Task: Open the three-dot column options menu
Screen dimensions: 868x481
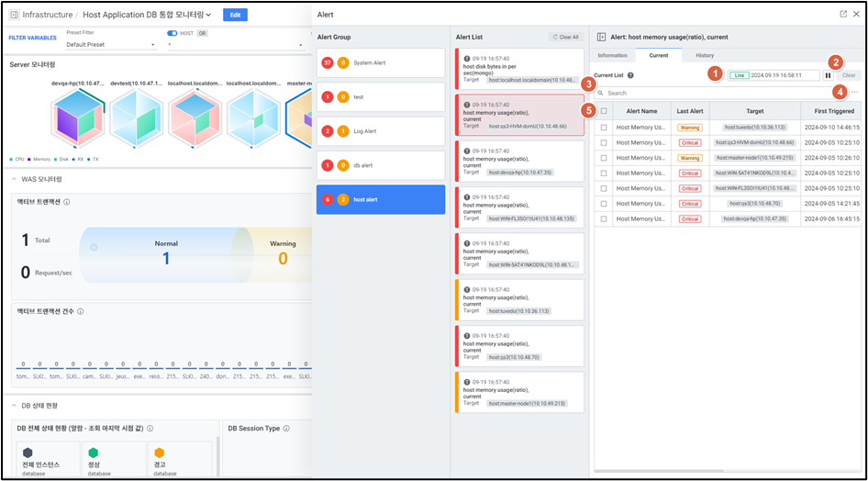Action: coord(855,93)
